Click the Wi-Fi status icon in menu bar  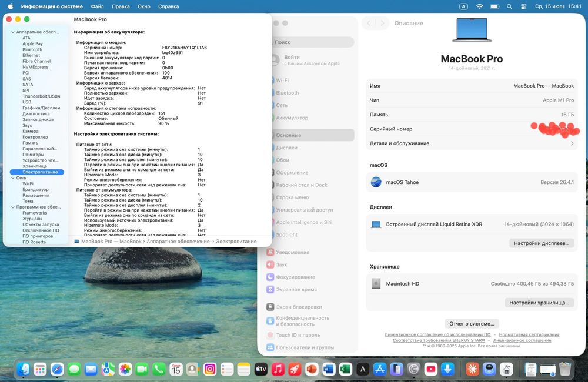click(479, 6)
